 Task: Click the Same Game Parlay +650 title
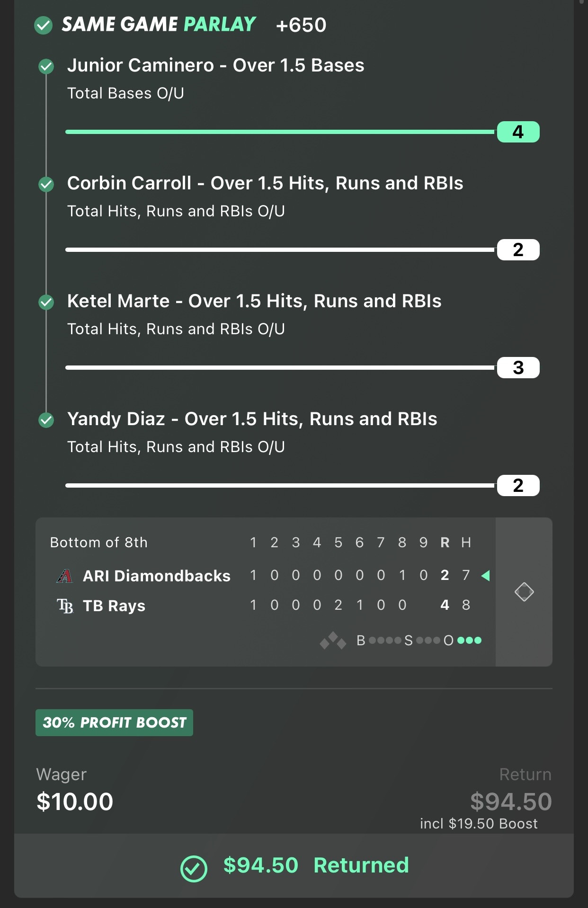pyautogui.click(x=194, y=25)
